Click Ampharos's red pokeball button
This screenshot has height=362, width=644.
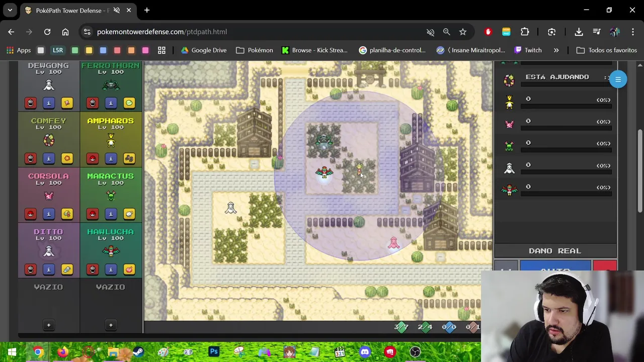92,158
